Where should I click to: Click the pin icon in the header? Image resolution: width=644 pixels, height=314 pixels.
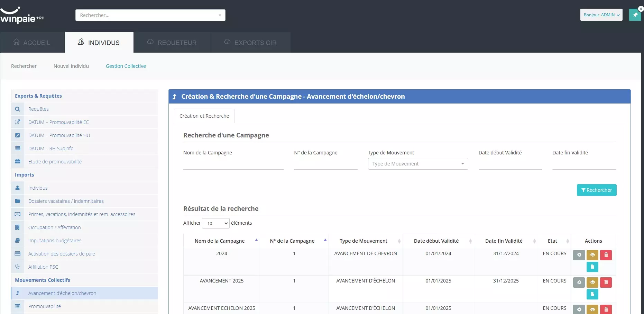635,15
